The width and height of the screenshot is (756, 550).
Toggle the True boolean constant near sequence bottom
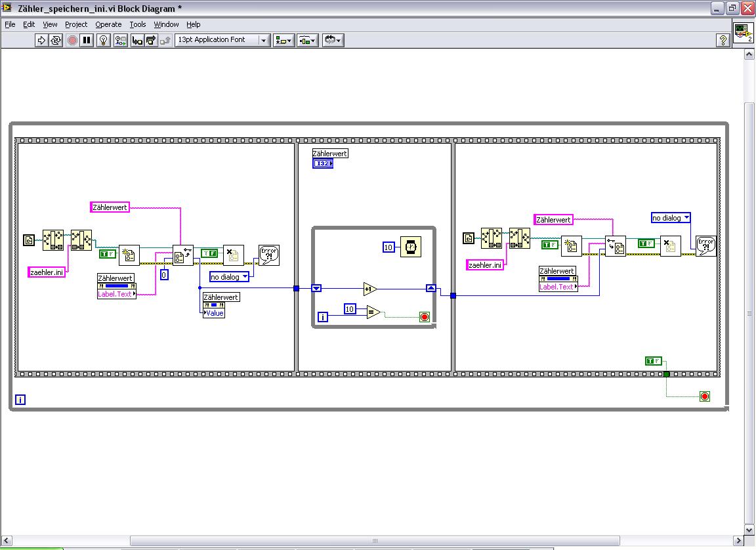(x=654, y=361)
